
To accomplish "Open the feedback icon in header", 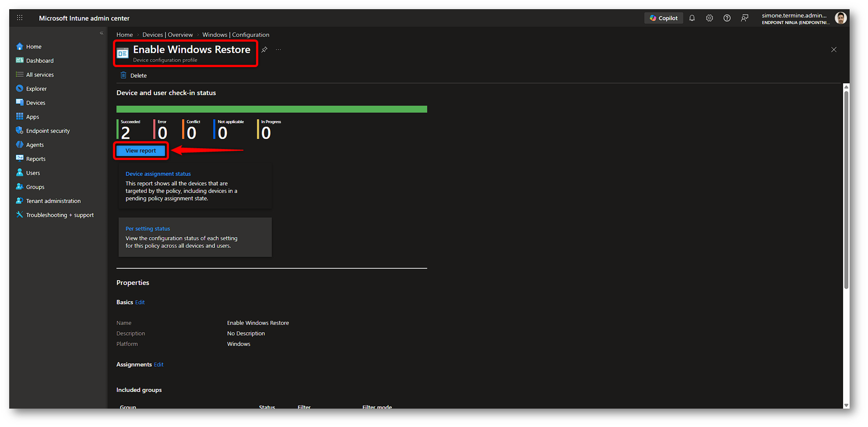I will click(x=745, y=18).
